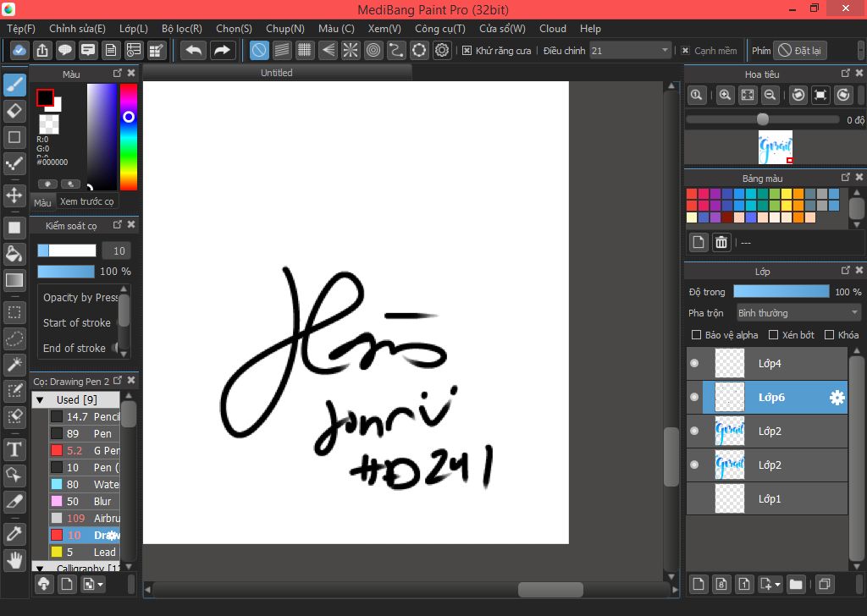Click the Đặt lại reset button
This screenshot has width=867, height=616.
(799, 50)
